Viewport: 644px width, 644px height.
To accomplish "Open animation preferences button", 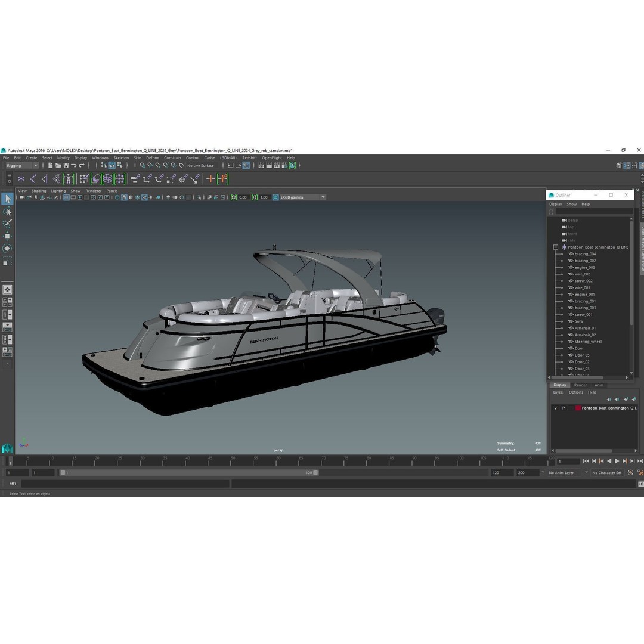I will tap(640, 473).
